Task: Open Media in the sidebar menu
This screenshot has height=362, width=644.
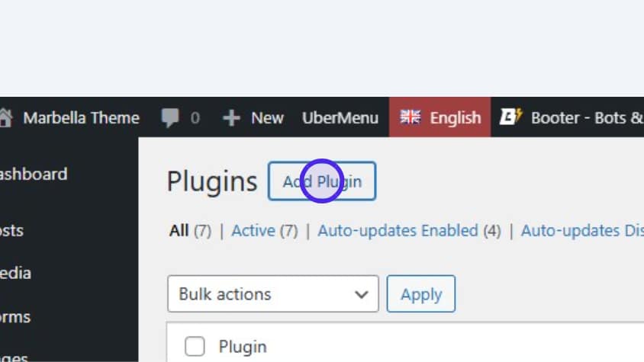Action: coord(15,273)
